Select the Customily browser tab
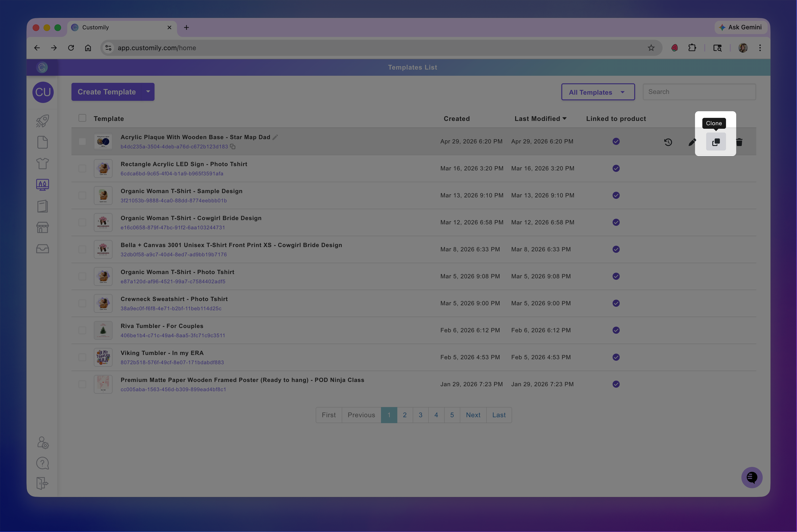 [122, 27]
